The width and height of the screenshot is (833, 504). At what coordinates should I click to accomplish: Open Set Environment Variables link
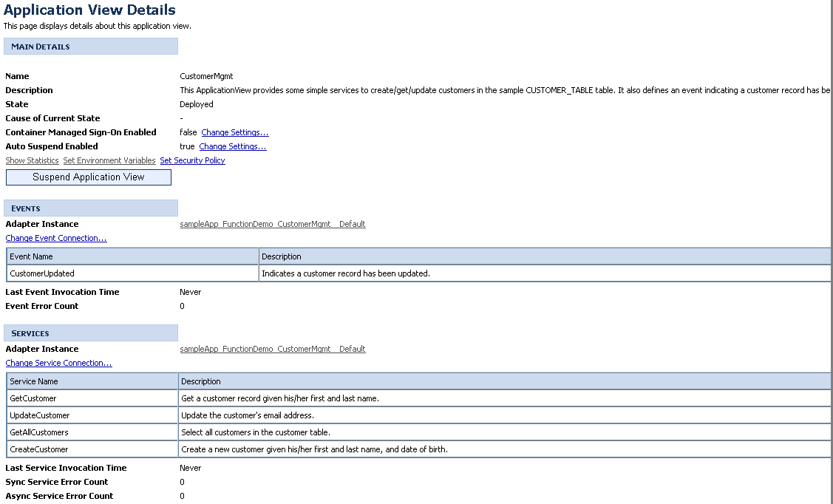click(x=109, y=160)
